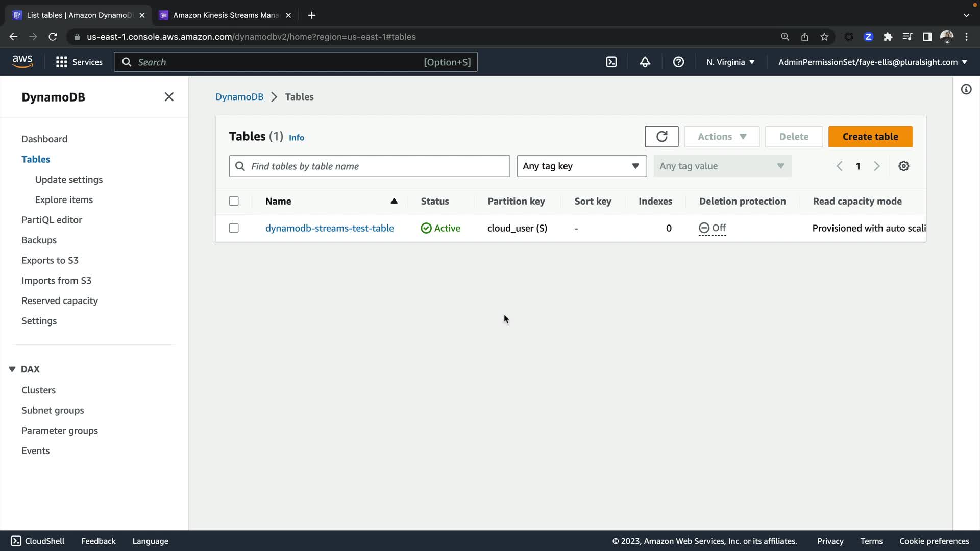Viewport: 980px width, 551px height.
Task: Check the dynamodb-streams-test-table row checkbox
Action: click(234, 228)
